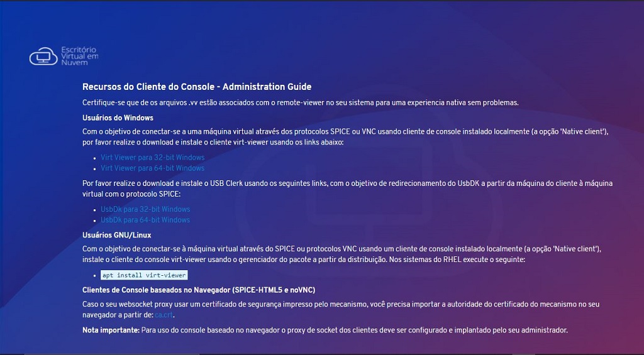Click the sentence about .vv files and remote-viewer

(x=301, y=102)
